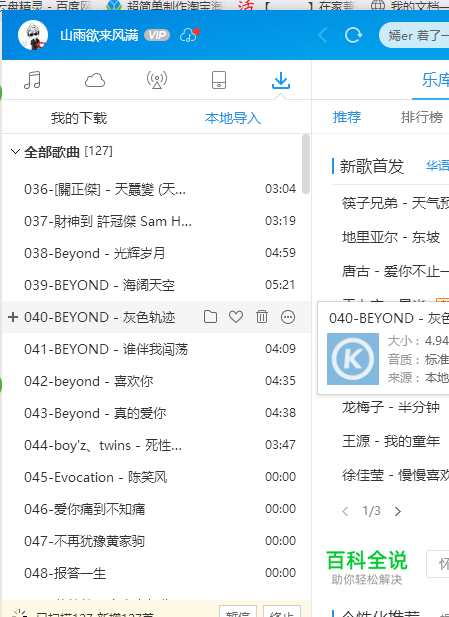Select song 039-BEYOND 海阔天空

(x=157, y=285)
